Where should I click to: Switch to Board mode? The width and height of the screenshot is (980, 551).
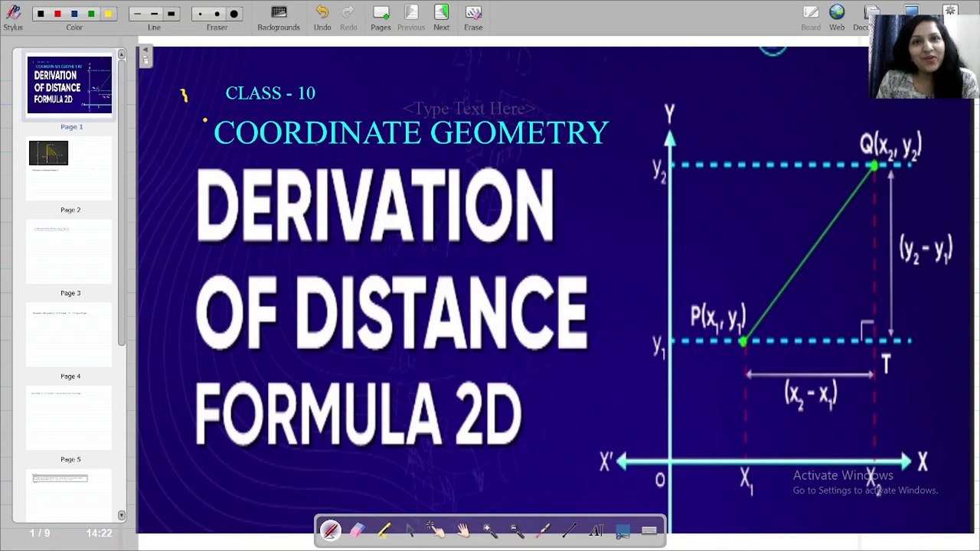click(811, 18)
